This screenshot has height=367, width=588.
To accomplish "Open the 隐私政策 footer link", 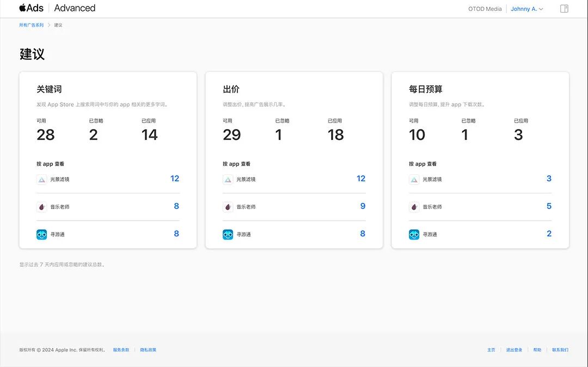I will pos(148,350).
